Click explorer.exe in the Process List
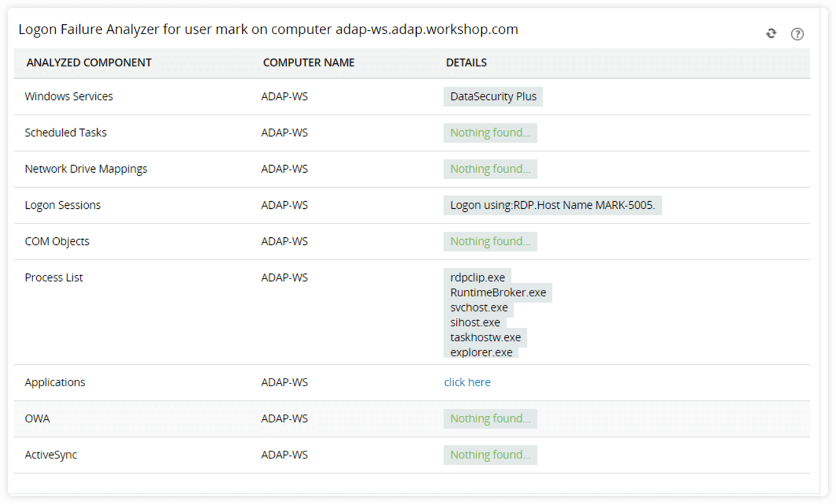The height and width of the screenshot is (504, 836). [x=482, y=351]
